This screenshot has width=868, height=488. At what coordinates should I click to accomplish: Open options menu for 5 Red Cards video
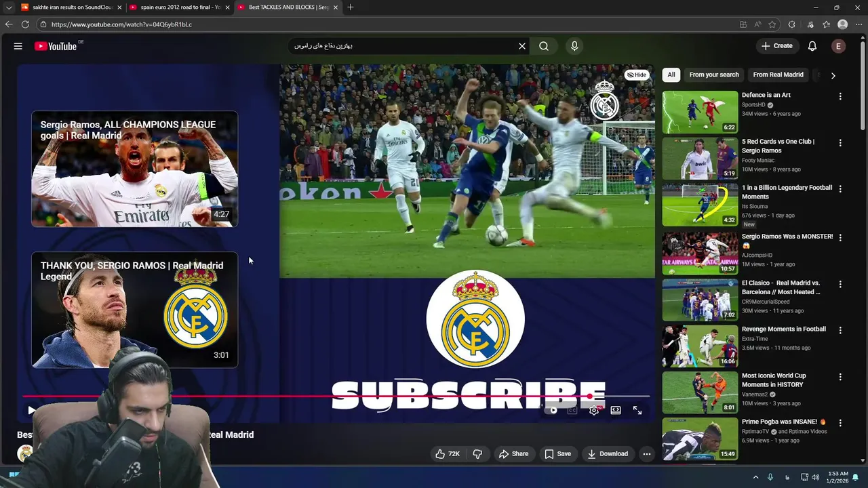click(840, 143)
